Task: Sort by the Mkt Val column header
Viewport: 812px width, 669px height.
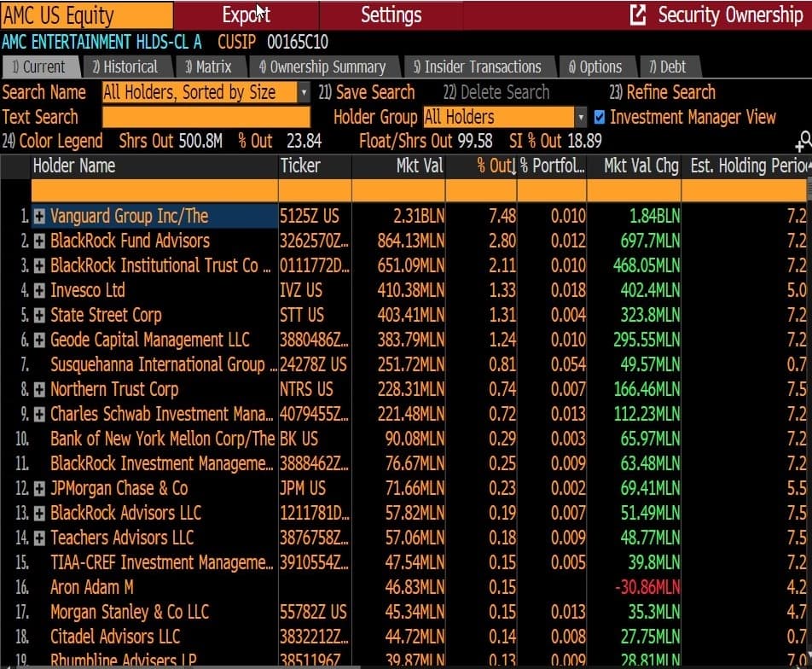Action: tap(398, 166)
